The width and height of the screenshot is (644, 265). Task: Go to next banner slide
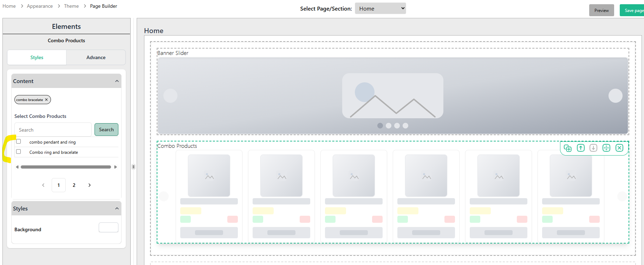pos(616,96)
